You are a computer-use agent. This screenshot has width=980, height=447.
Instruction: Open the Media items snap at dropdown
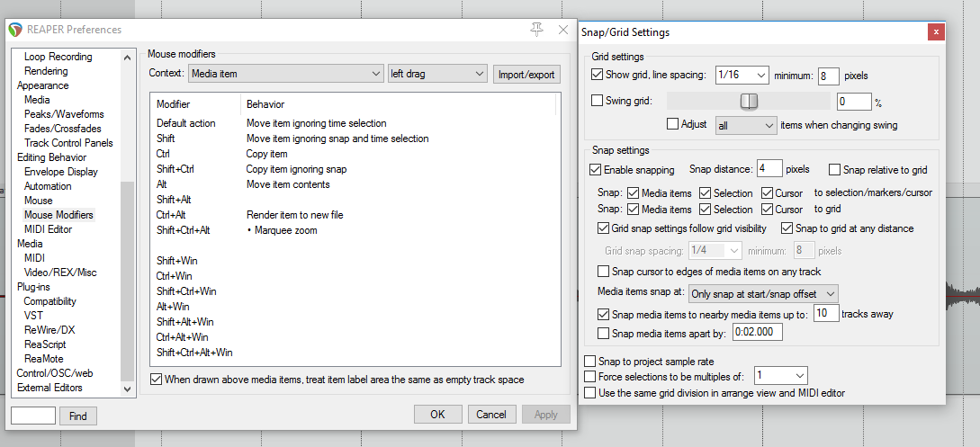click(x=762, y=293)
